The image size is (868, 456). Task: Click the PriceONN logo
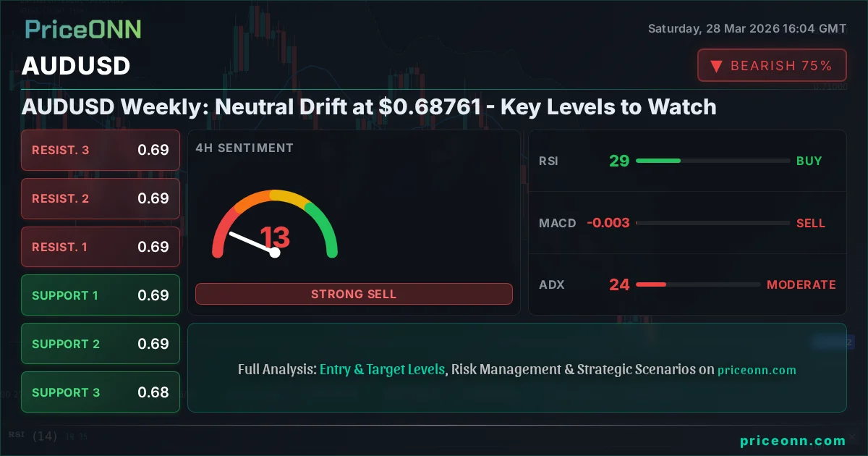82,29
